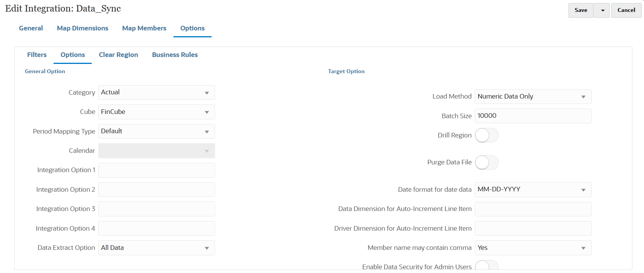Switch to the Map Dimensions tab
Image resolution: width=644 pixels, height=273 pixels.
(x=82, y=28)
